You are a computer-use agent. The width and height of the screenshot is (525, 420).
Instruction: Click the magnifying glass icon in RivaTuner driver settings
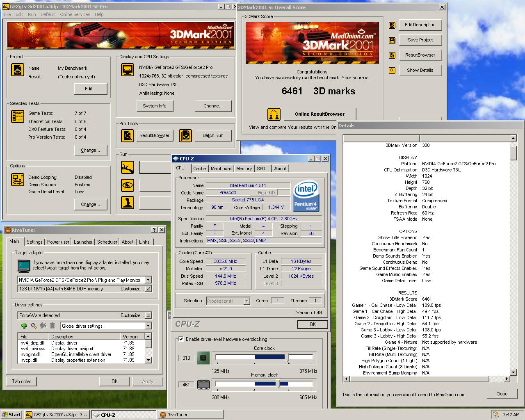34,326
